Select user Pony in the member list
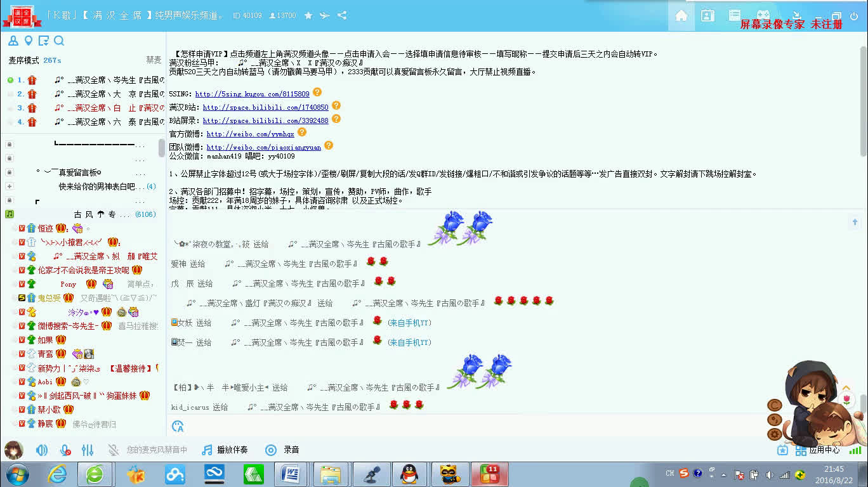 point(68,284)
